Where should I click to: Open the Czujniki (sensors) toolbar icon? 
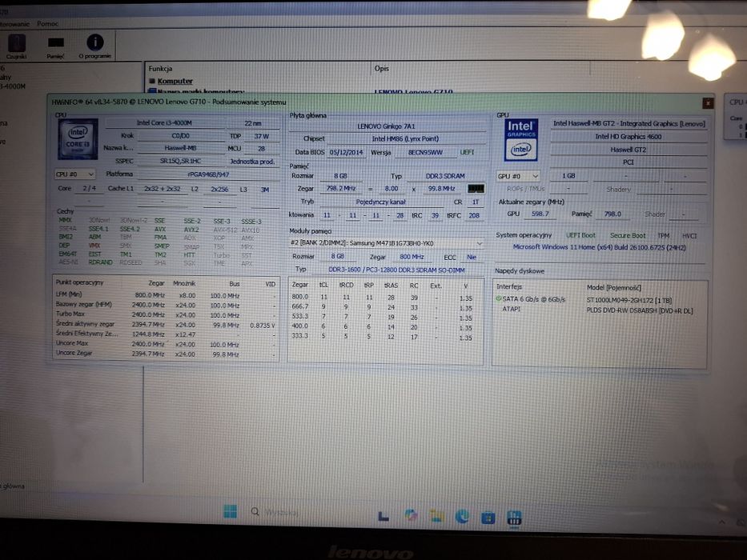[16, 46]
